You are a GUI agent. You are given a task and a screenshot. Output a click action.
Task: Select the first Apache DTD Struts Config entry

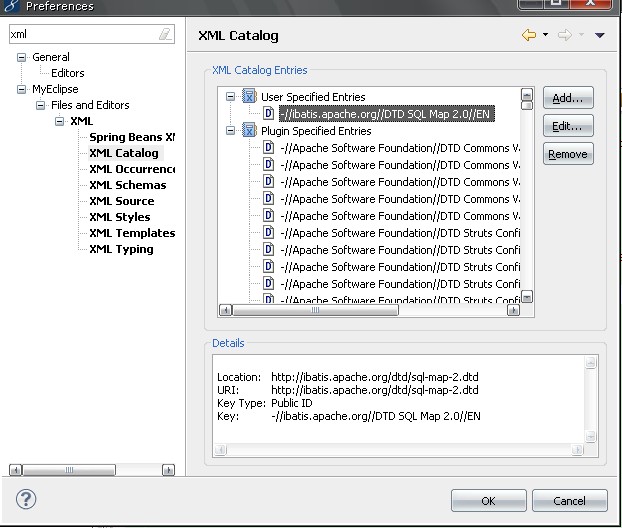400,233
